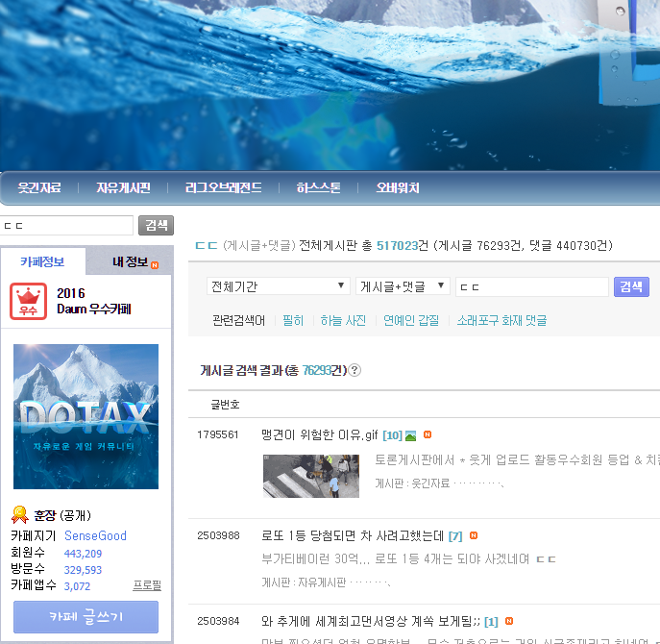660x644 pixels.
Task: Click total result count 517023
Action: coord(397,245)
